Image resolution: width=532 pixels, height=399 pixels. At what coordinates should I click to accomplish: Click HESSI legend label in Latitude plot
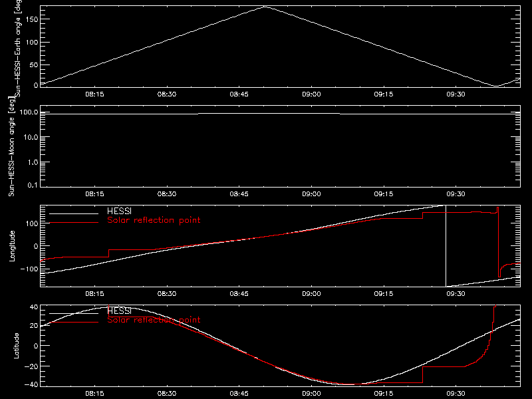pos(119,311)
